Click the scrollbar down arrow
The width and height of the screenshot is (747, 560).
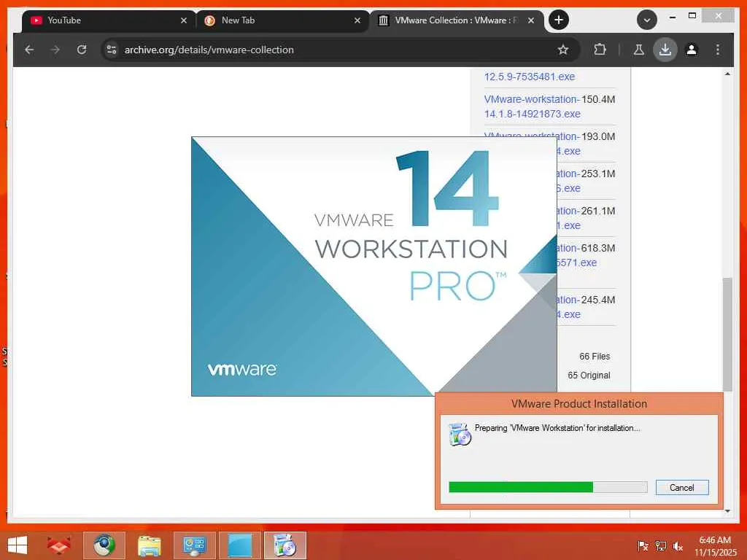[x=727, y=511]
